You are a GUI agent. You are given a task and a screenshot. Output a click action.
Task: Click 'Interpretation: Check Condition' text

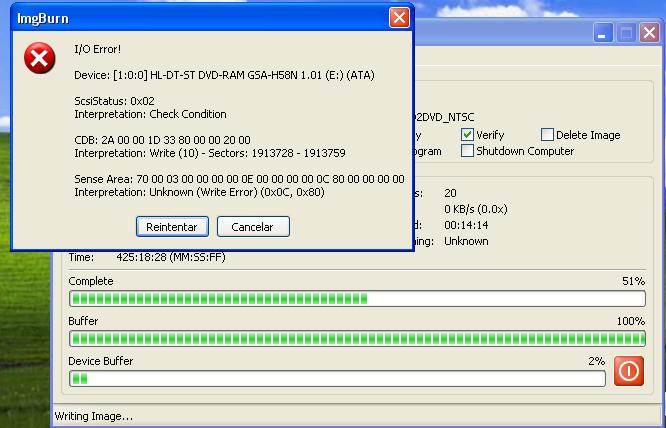coord(150,114)
